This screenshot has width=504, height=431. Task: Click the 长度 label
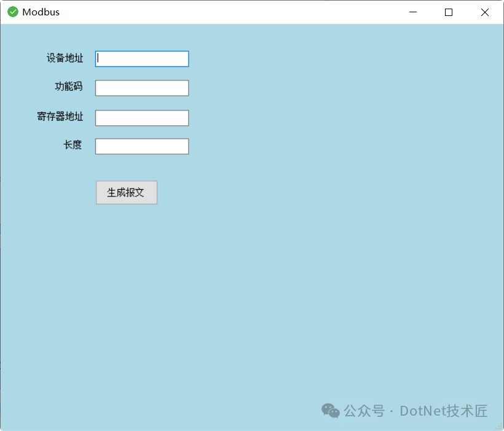pos(73,145)
